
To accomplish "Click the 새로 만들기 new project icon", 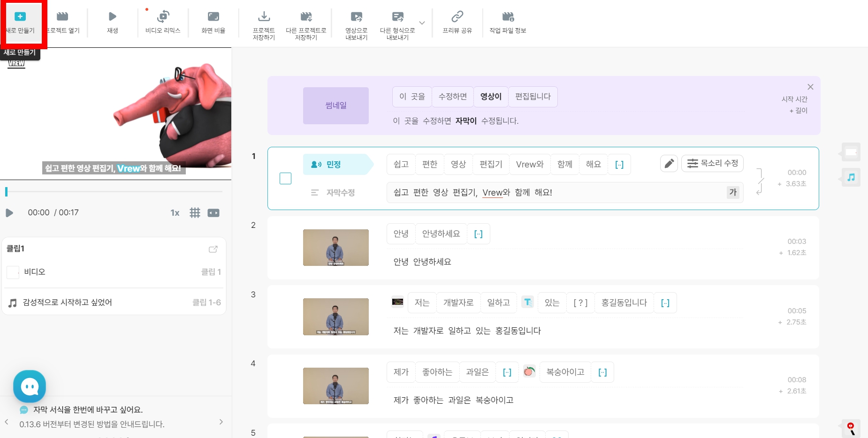I will pos(20,17).
